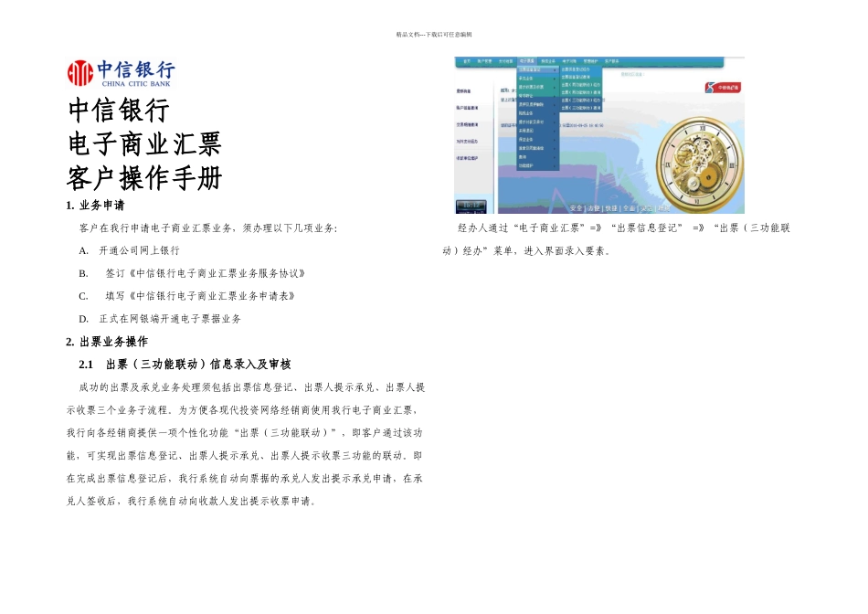The image size is (868, 614).
Task: Click subheading 2.1 出票（三功能联动）信息录入及审核
Action: tap(185, 365)
